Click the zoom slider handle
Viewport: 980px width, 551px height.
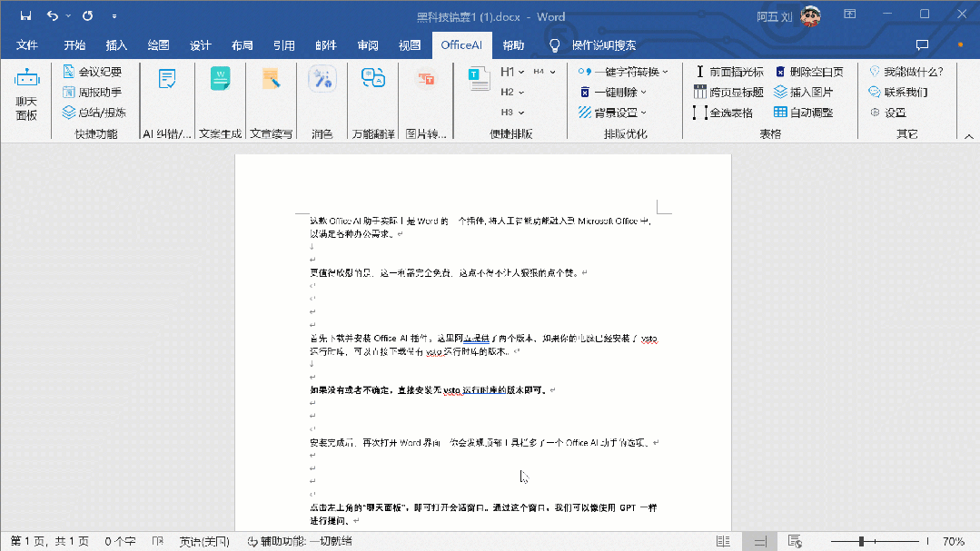coord(861,542)
